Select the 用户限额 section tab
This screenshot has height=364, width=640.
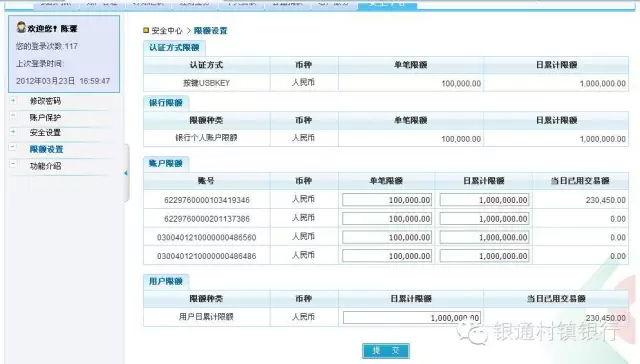pyautogui.click(x=166, y=281)
